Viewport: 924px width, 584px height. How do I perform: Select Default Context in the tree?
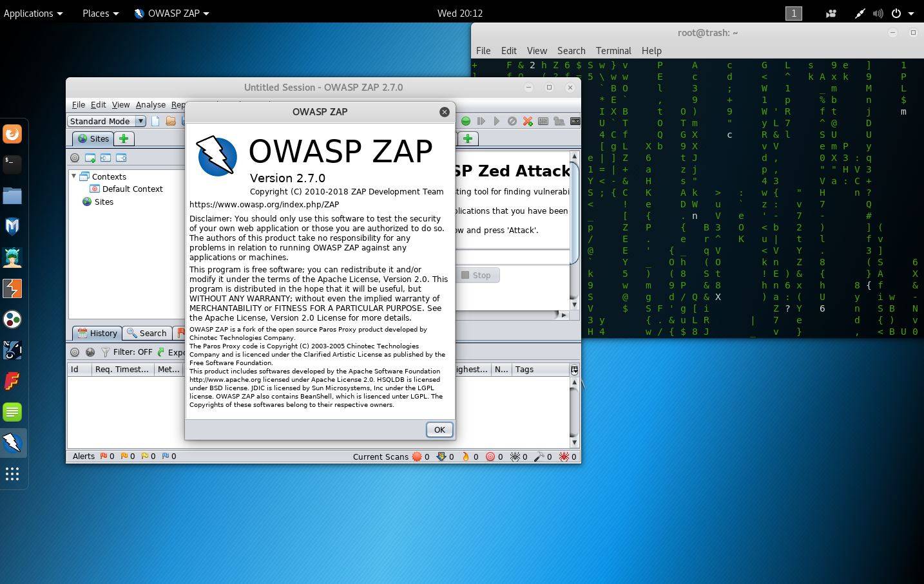[x=126, y=189]
